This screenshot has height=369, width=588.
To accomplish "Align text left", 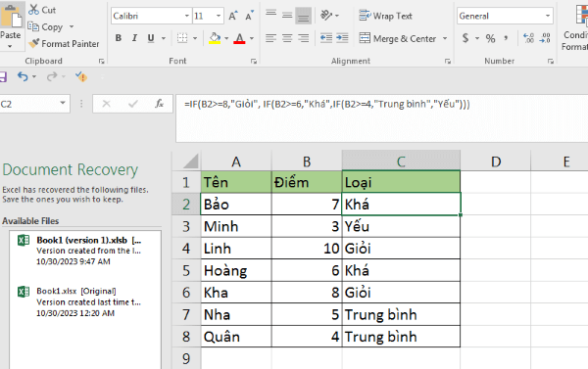I will (x=271, y=38).
